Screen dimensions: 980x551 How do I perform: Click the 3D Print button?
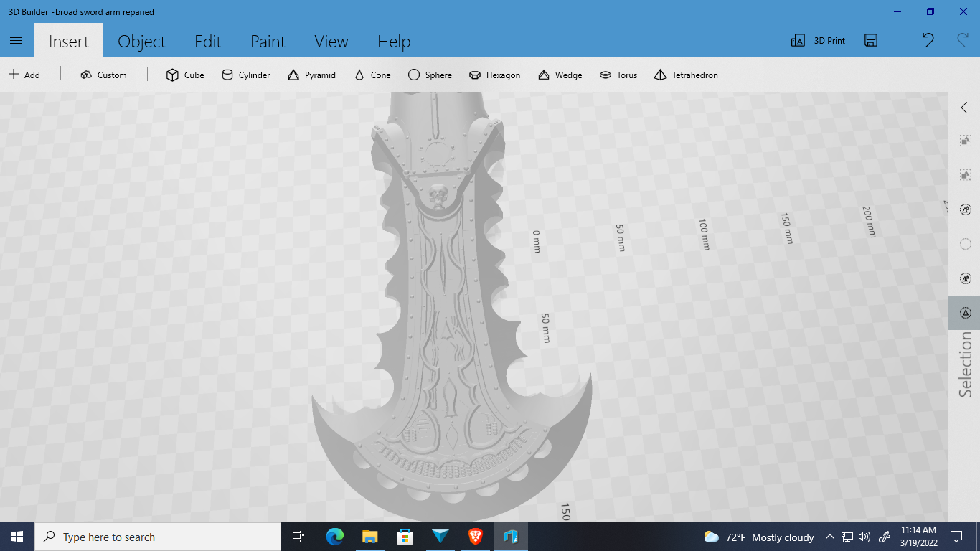(818, 41)
